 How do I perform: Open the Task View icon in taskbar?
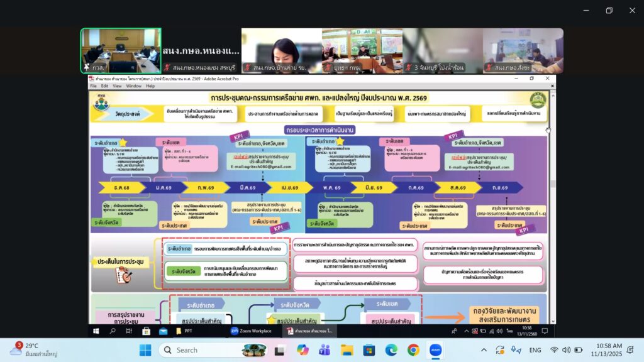click(x=281, y=349)
